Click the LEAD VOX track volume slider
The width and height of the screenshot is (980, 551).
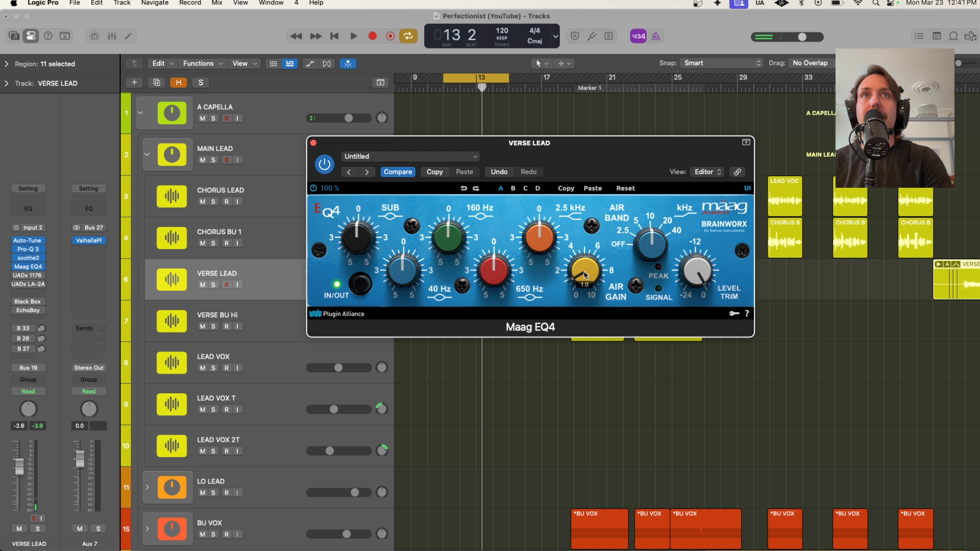click(x=338, y=368)
